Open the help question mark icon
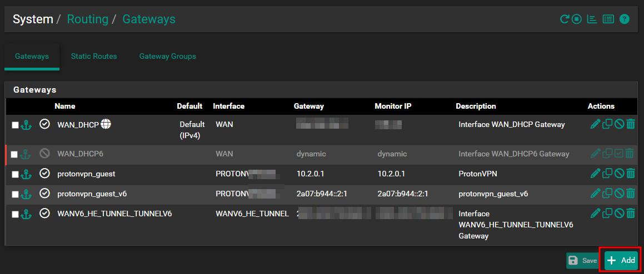644x274 pixels. 625,19
